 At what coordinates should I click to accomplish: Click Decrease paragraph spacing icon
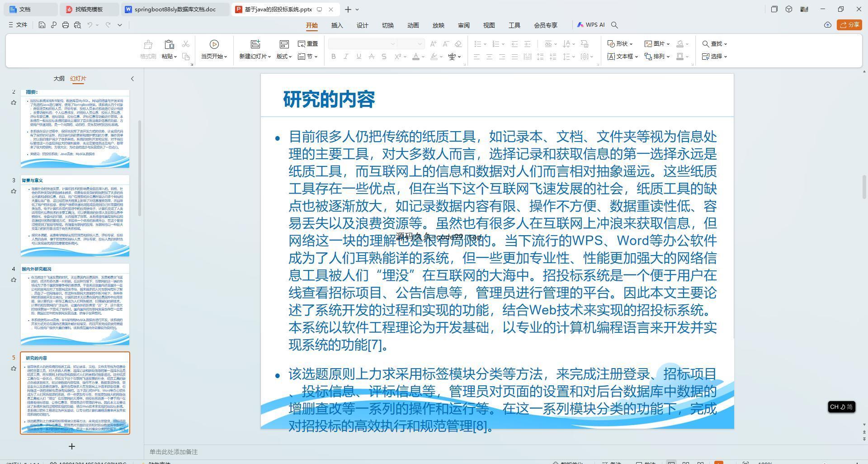(x=553, y=57)
